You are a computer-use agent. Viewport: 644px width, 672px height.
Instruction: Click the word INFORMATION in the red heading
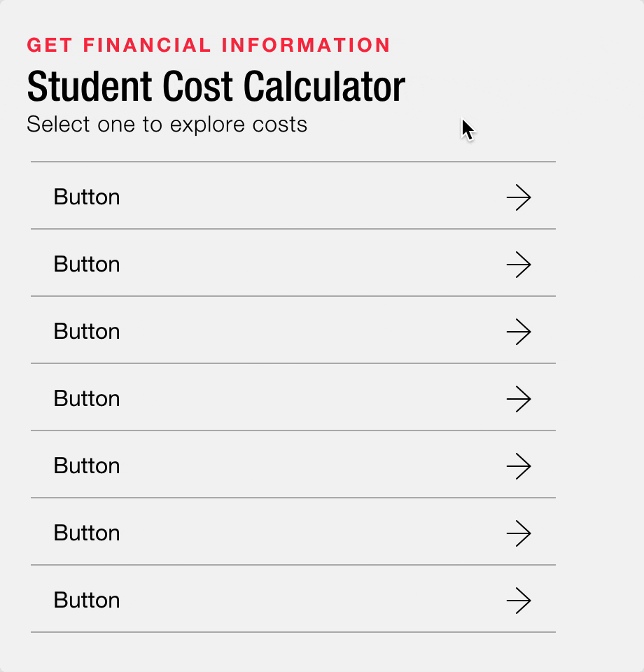(305, 45)
